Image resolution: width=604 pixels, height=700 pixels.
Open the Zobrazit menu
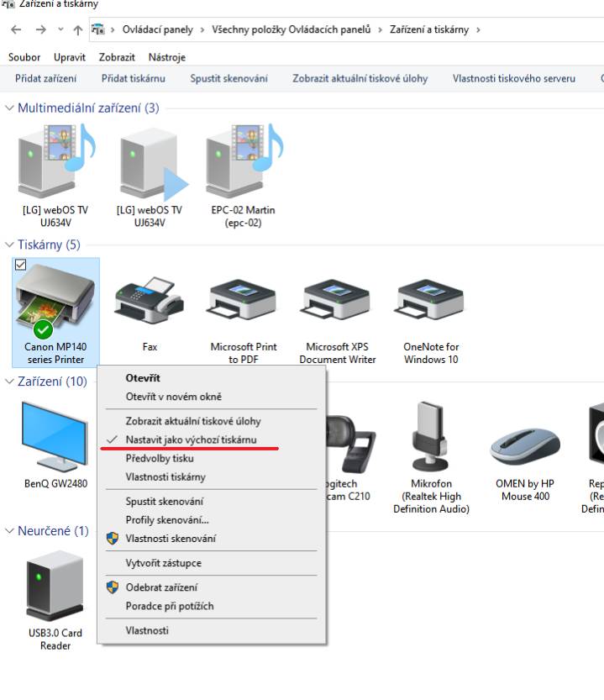coord(117,57)
